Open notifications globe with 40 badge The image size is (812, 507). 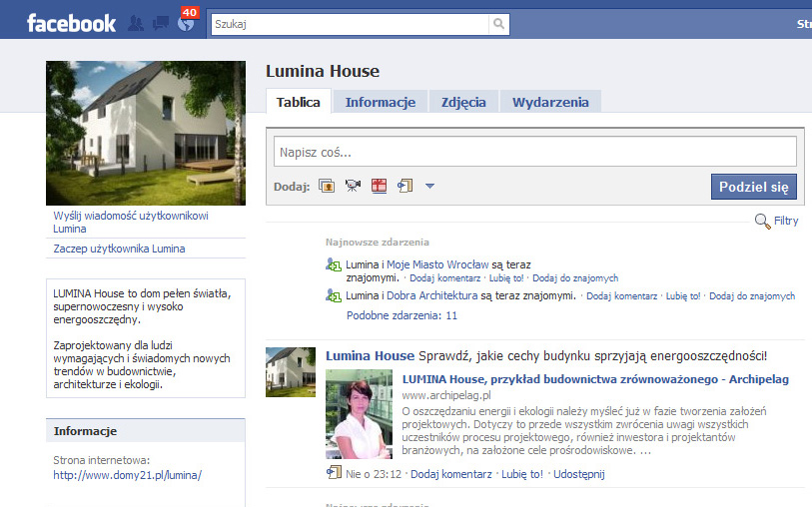coord(186,23)
